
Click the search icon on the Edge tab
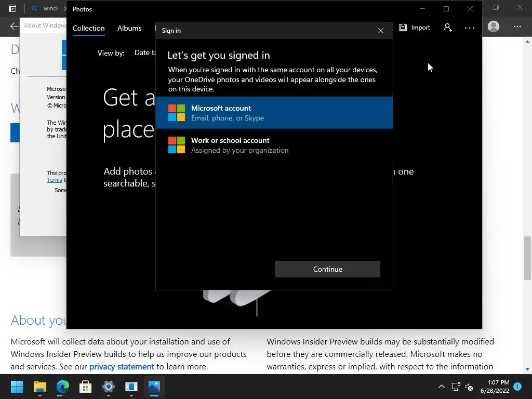tap(34, 8)
